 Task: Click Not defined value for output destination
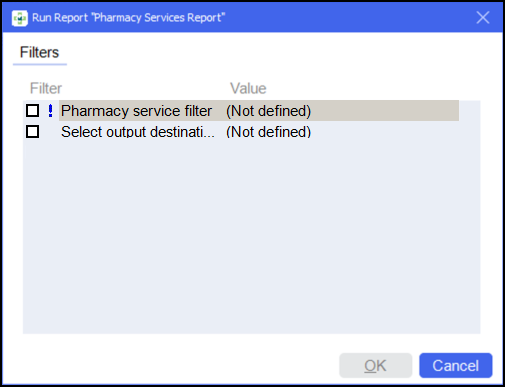268,132
